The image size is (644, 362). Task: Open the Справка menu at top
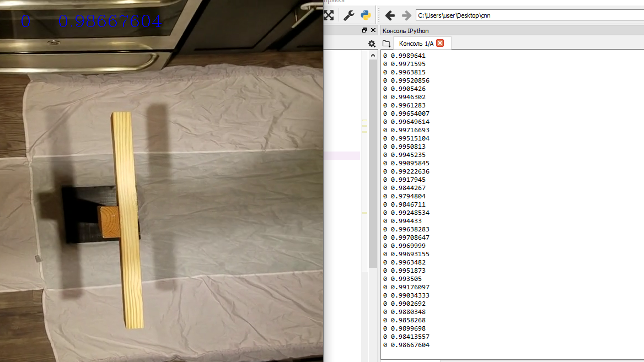[334, 2]
